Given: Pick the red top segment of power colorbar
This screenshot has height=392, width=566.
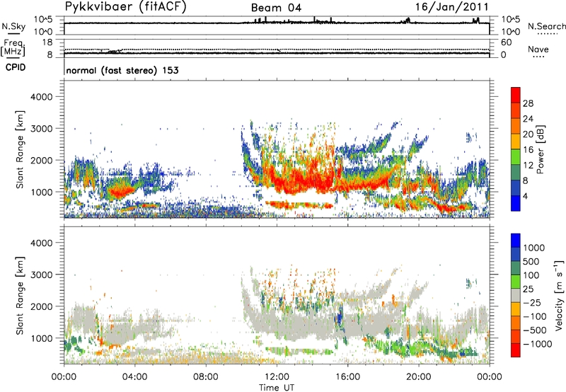Looking at the screenshot, I should coord(516,95).
